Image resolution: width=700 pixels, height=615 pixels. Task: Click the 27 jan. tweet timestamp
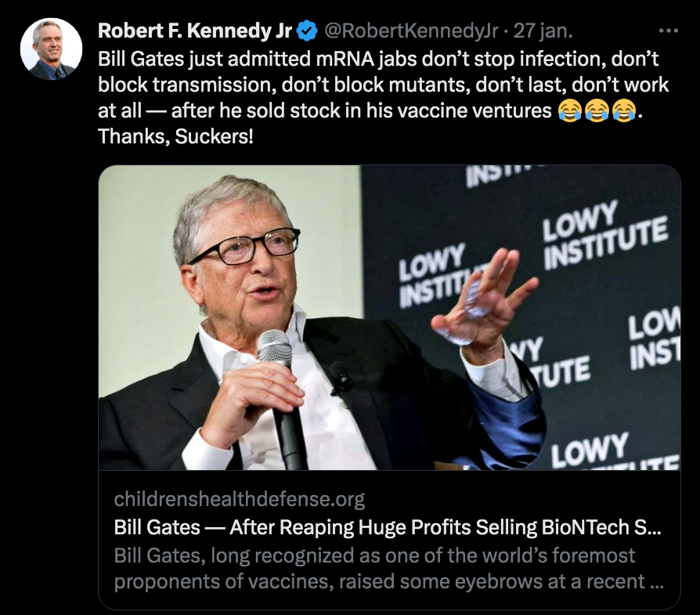coord(543,31)
